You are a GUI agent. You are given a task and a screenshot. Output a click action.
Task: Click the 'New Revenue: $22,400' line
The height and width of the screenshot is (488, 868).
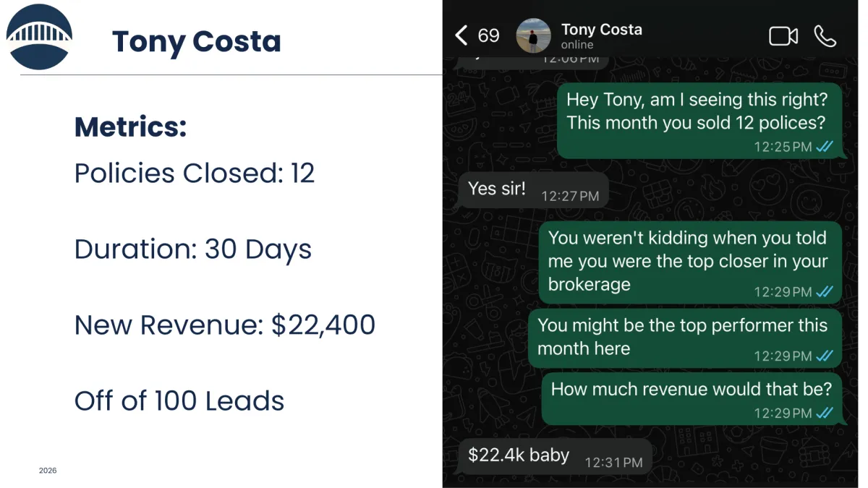point(225,325)
